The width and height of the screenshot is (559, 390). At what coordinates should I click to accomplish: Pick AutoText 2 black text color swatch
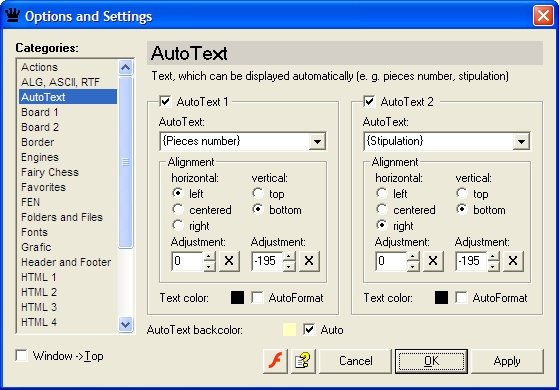click(441, 298)
